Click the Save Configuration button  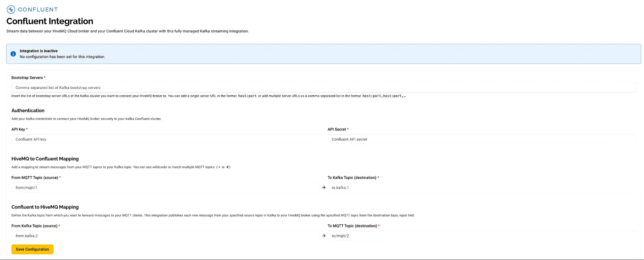[x=33, y=249]
